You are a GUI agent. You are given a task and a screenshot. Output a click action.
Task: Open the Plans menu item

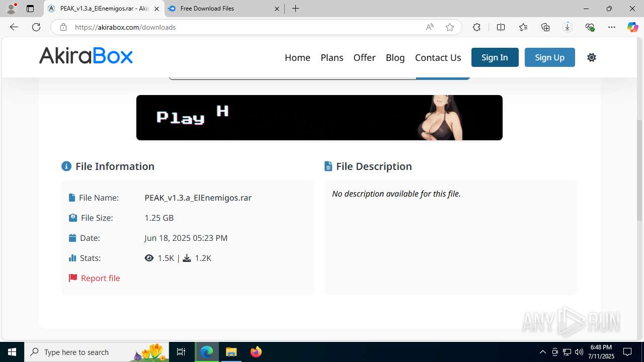coord(332,57)
